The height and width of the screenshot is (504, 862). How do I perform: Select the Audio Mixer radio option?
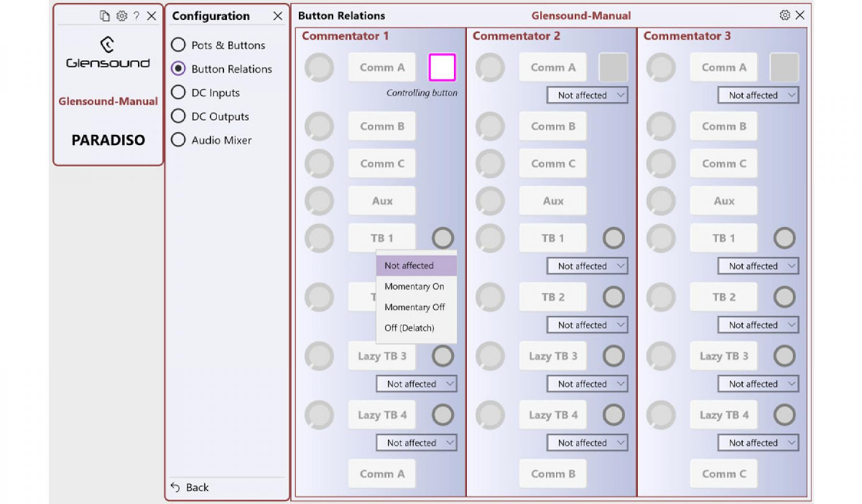click(178, 140)
